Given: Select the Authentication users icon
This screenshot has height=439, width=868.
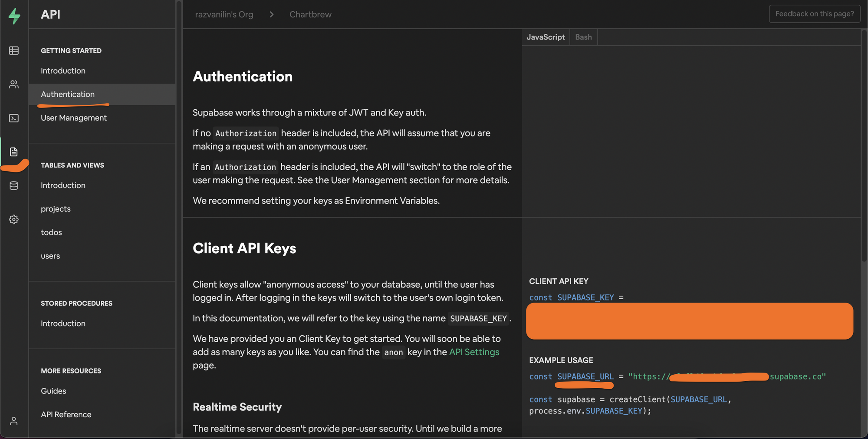Looking at the screenshot, I should [13, 85].
